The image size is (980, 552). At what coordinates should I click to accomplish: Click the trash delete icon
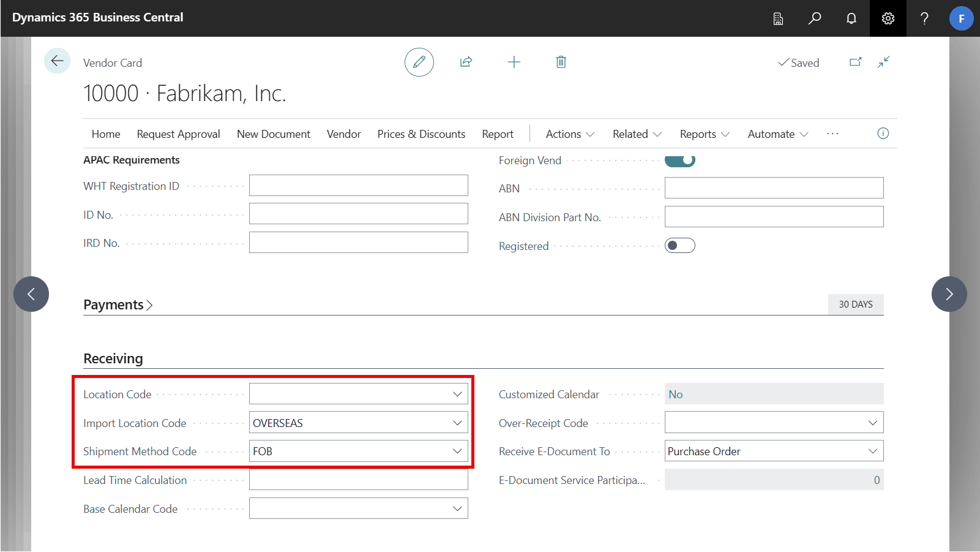pyautogui.click(x=561, y=62)
